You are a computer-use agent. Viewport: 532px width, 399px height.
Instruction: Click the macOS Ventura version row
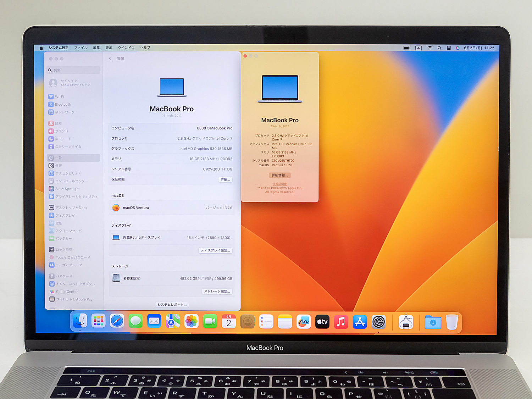pos(172,208)
